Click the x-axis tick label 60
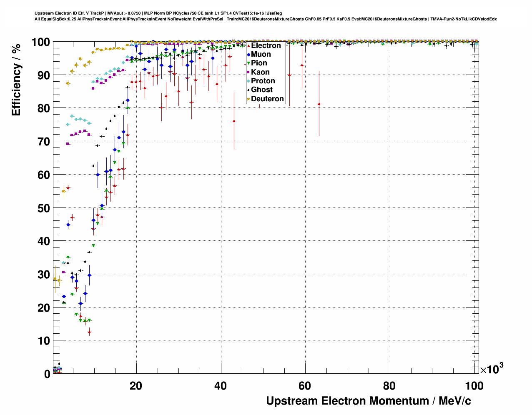 click(x=305, y=386)
